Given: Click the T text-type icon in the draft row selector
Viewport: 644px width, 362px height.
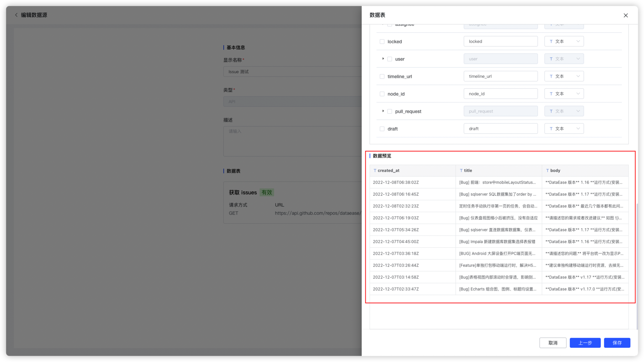Looking at the screenshot, I should pos(551,128).
